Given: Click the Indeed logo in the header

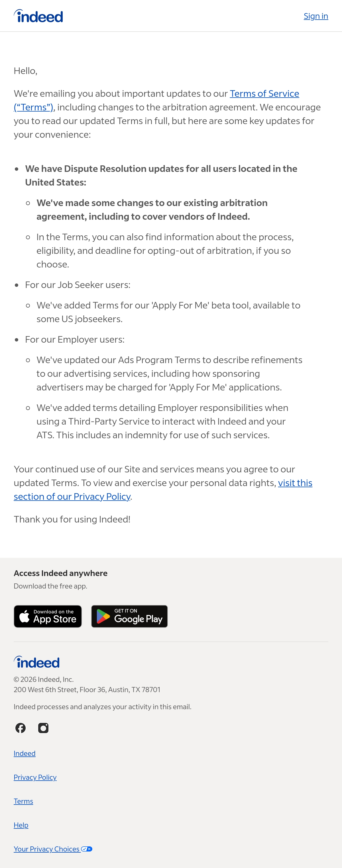Looking at the screenshot, I should tap(38, 16).
